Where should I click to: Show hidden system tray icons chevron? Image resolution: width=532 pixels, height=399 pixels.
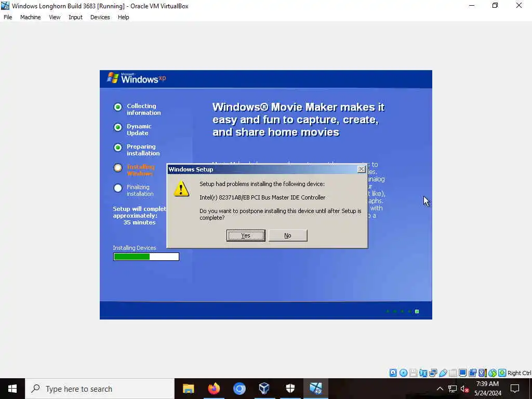[440, 389]
